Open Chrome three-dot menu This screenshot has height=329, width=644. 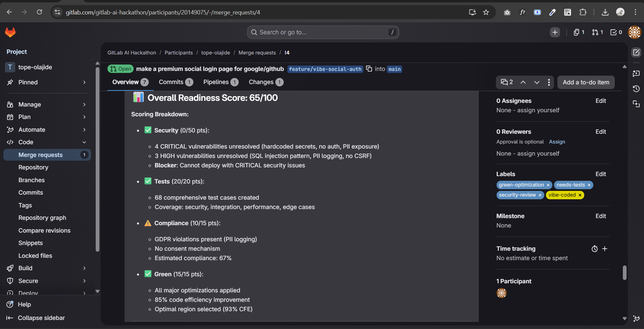635,12
